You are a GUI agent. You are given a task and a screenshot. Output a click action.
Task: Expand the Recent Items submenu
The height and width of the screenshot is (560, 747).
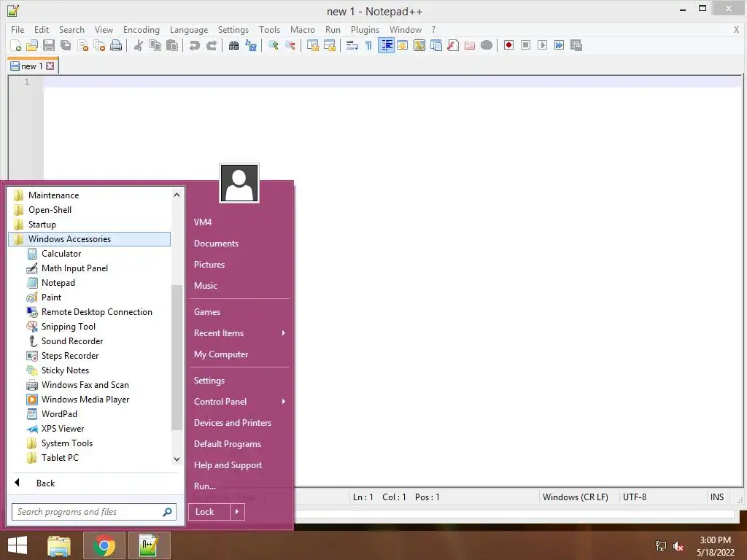(239, 332)
